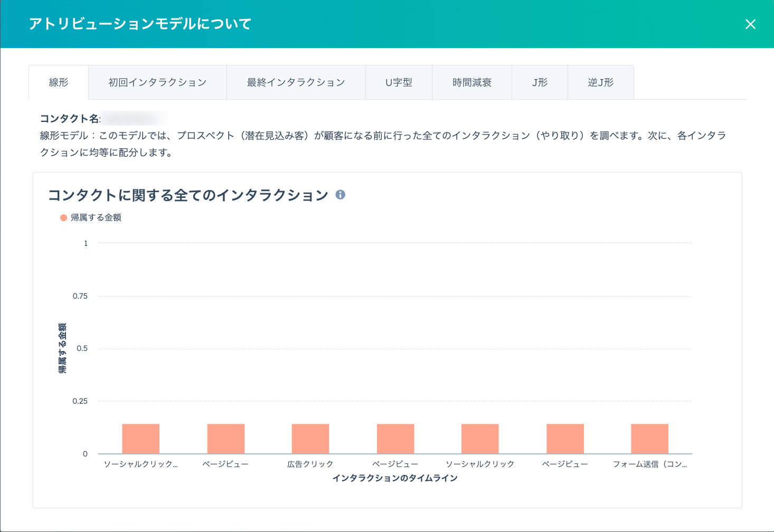The width and height of the screenshot is (774, 532).
Task: Close the attribution model dialog
Action: (x=750, y=24)
